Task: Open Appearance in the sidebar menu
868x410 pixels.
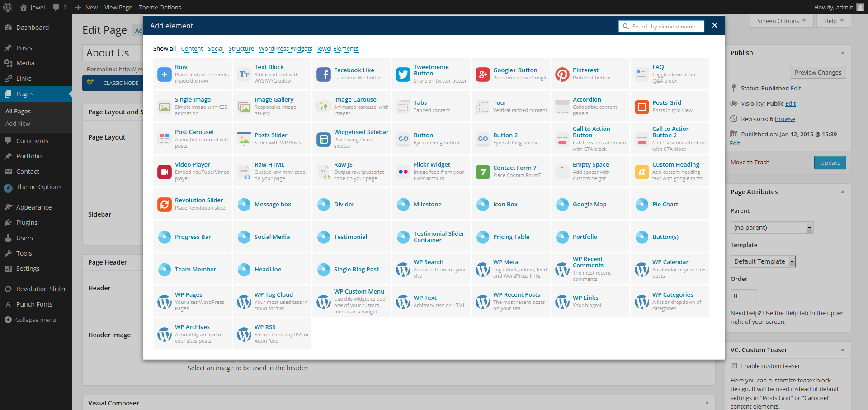Action: [36, 207]
